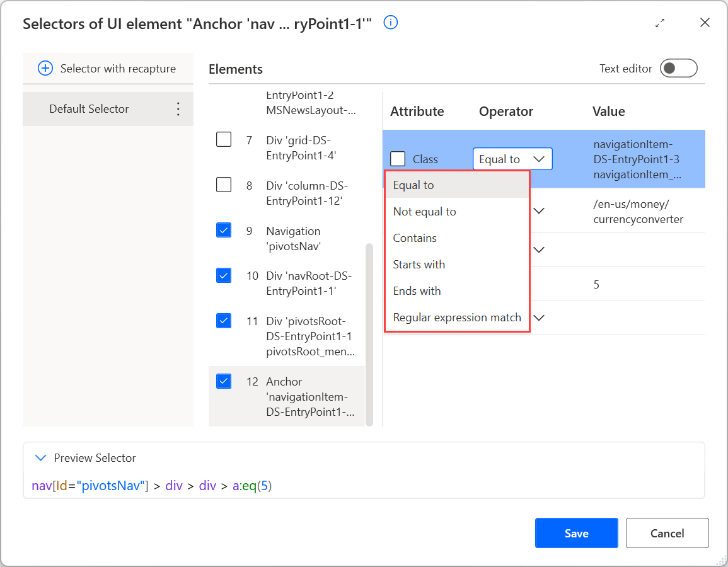The height and width of the screenshot is (567, 728).
Task: Select the 'Starts with' operator option
Action: (x=457, y=265)
